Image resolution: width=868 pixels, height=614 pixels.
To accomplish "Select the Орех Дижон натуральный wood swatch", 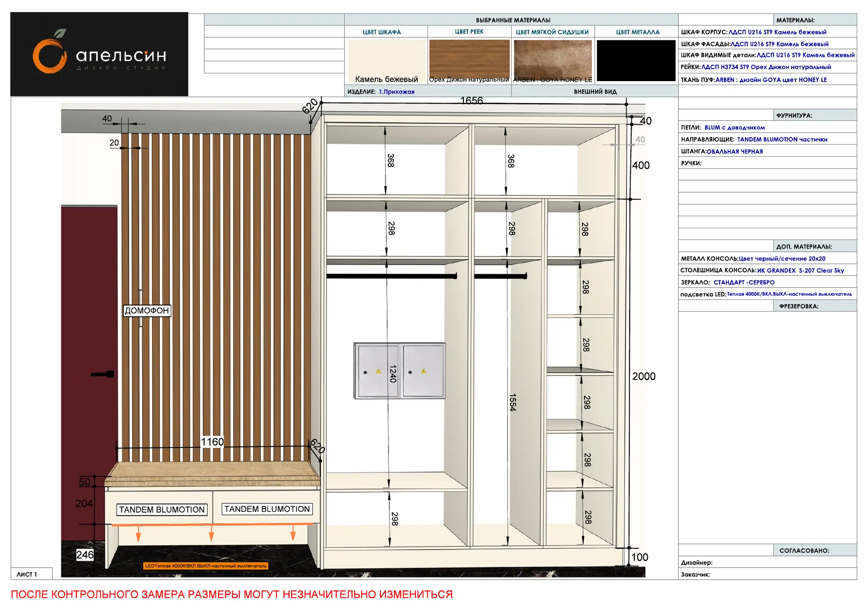I will (x=469, y=61).
